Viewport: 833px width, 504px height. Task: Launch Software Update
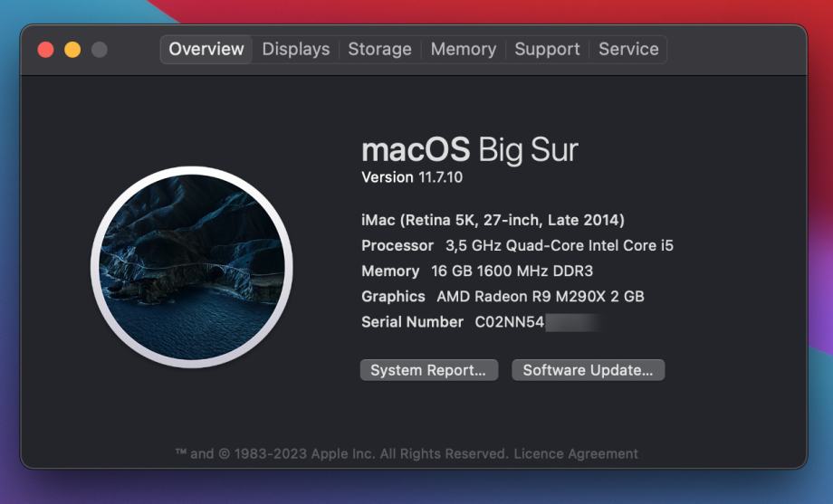tap(588, 370)
